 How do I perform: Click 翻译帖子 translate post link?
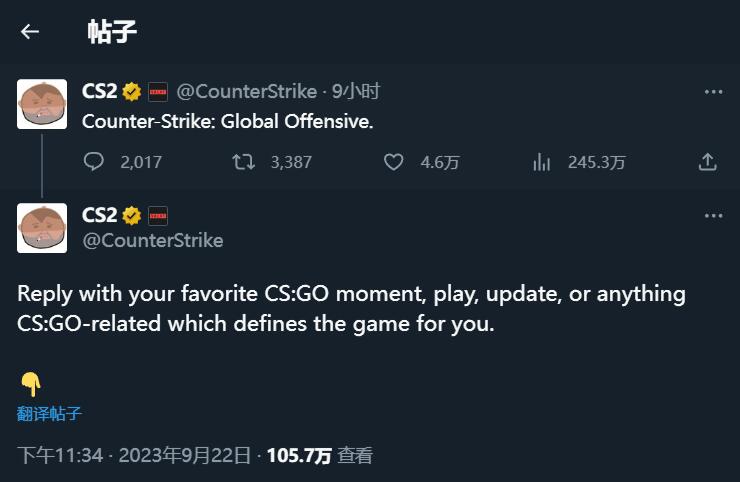(49, 414)
